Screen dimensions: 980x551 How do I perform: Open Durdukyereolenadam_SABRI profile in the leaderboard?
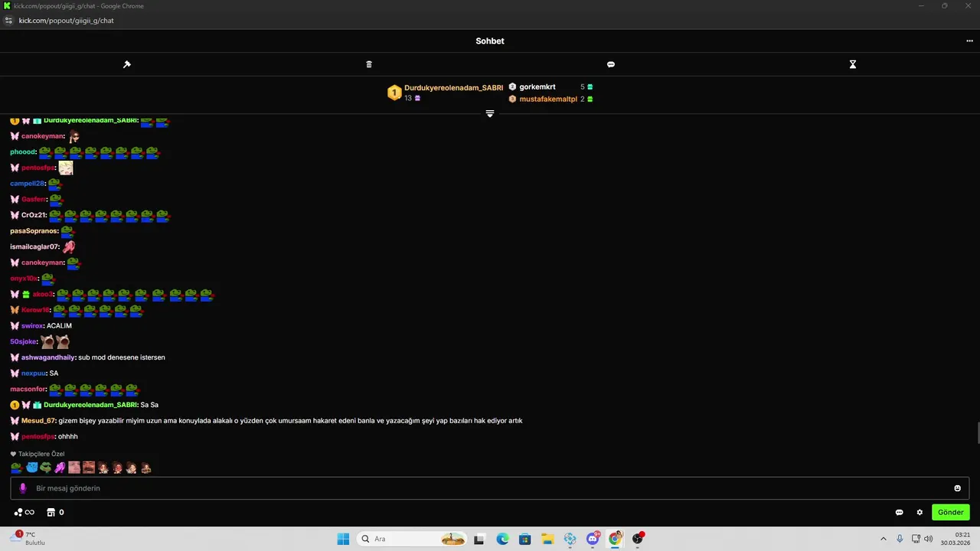453,88
